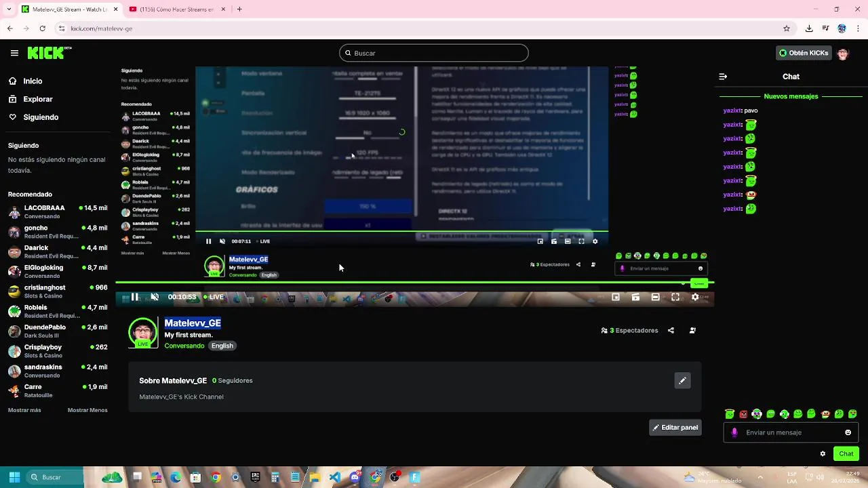Toggle theater mode in main player
Image resolution: width=868 pixels, height=488 pixels.
[x=655, y=297]
